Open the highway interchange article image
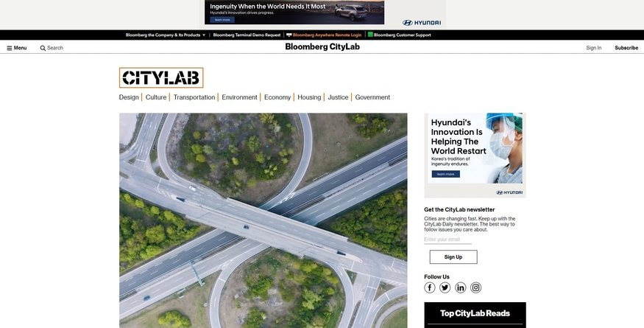The height and width of the screenshot is (328, 644). 263,220
